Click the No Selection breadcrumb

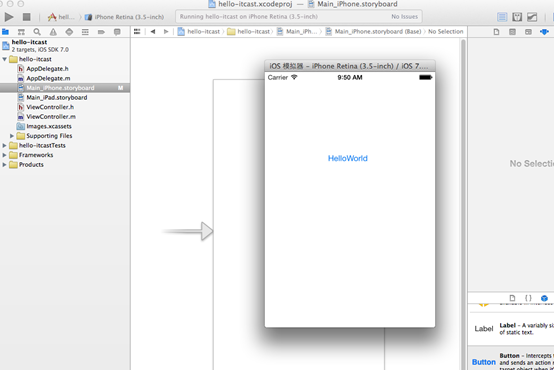pos(446,31)
